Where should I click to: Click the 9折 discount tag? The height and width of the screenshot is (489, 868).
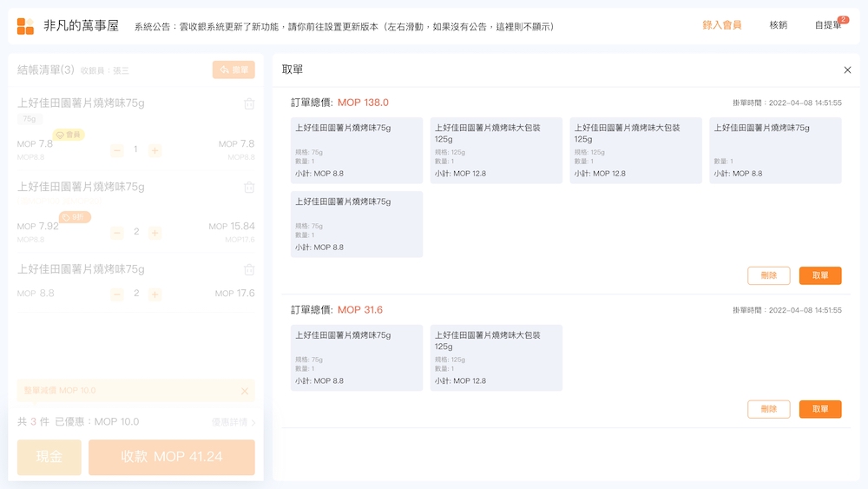(75, 217)
